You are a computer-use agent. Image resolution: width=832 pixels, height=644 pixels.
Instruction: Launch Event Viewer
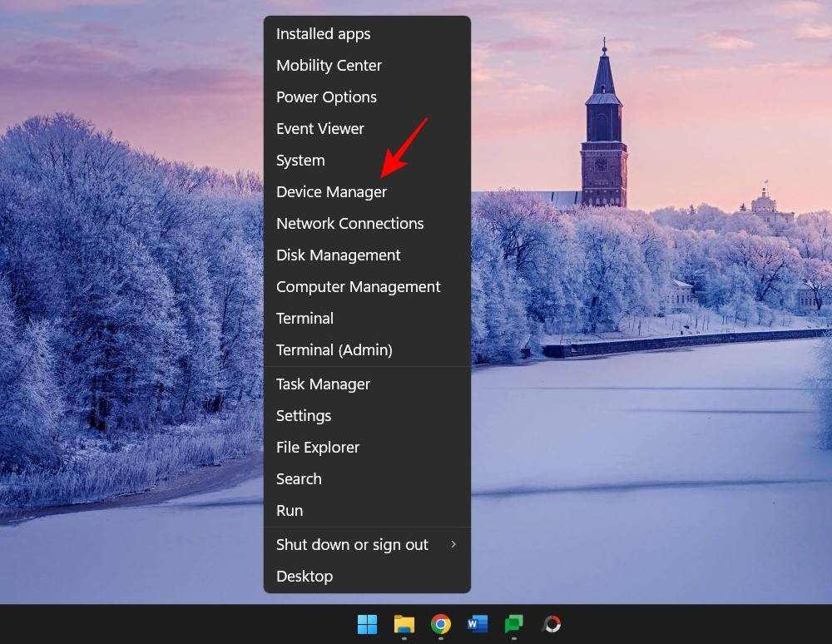coord(319,129)
